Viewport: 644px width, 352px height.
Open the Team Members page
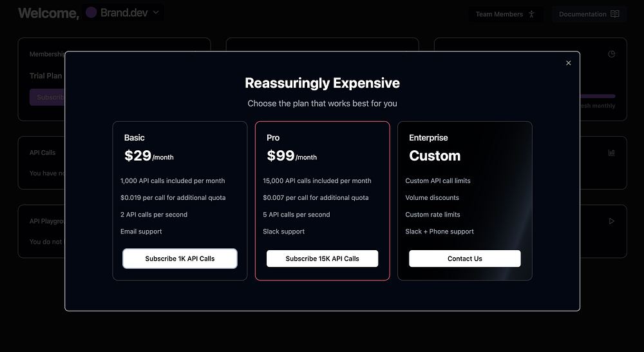(x=499, y=14)
